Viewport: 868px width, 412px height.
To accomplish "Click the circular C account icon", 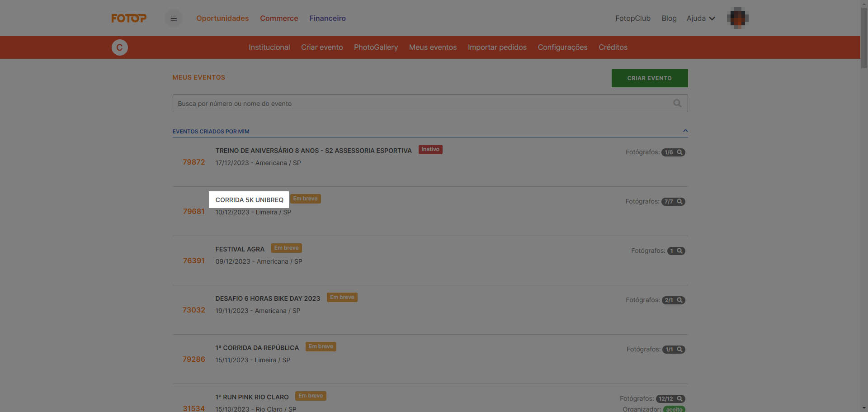I will 120,47.
